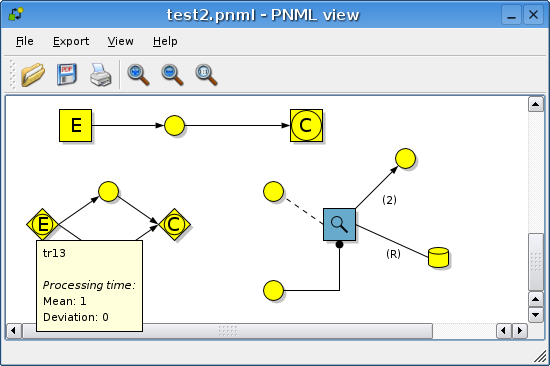Click the application icon in the title bar

pos(16,15)
